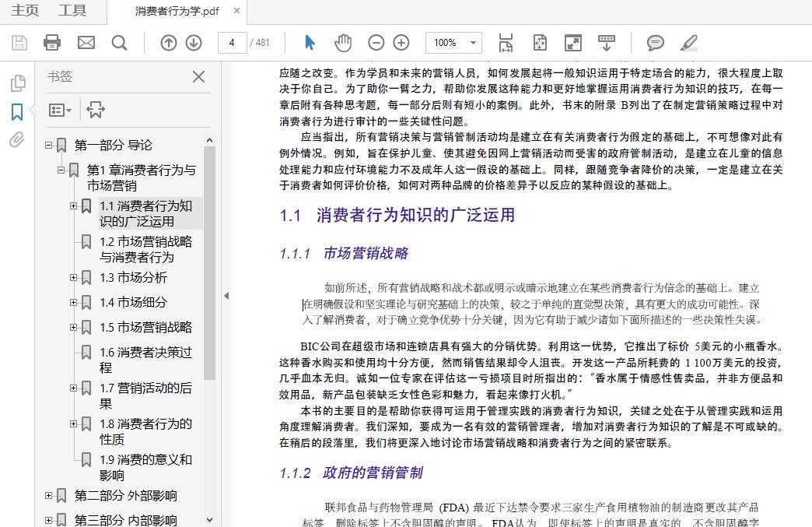This screenshot has height=527, width=812.
Task: Zoom in using the plus icon
Action: point(401,43)
